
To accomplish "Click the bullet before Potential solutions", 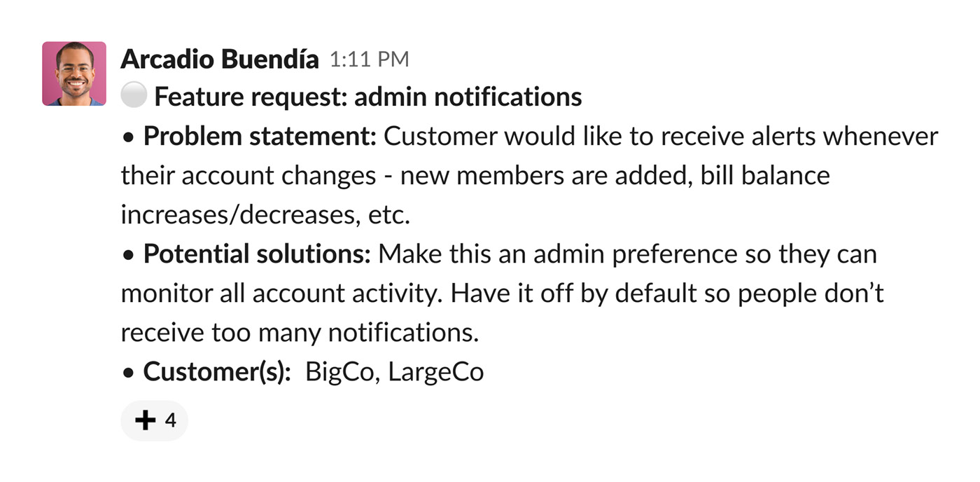I will [x=127, y=256].
